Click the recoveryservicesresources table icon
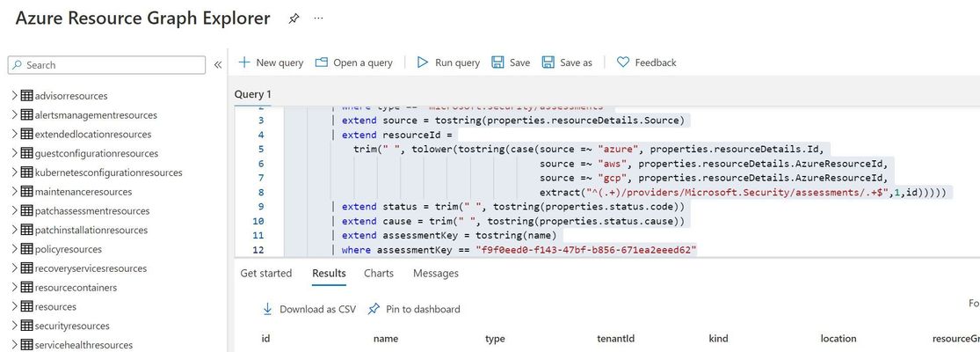980x352 pixels. point(27,268)
